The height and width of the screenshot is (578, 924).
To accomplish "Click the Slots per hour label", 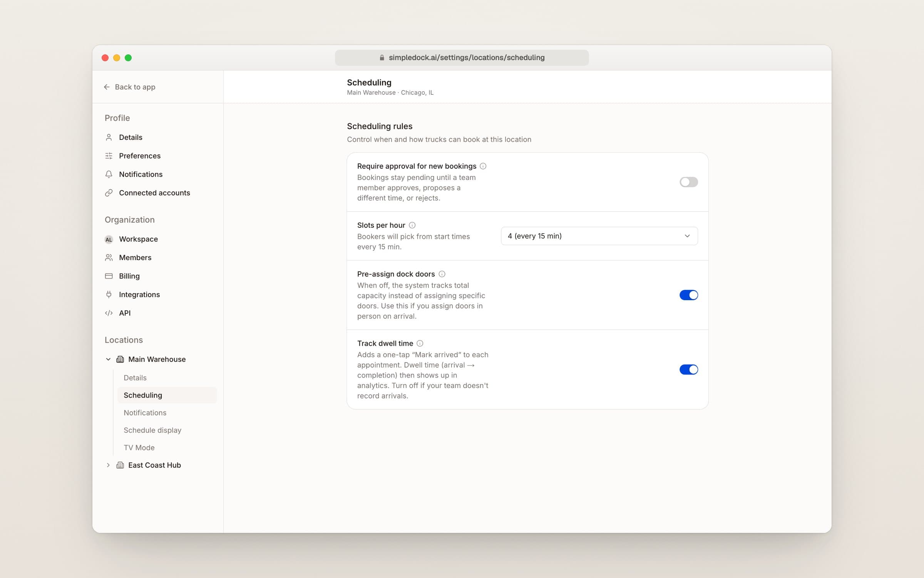I will 381,225.
